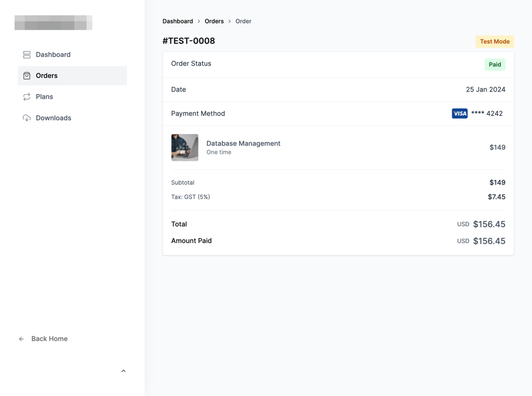Click the Amount Paid label
This screenshot has height=396, width=532.
point(191,241)
